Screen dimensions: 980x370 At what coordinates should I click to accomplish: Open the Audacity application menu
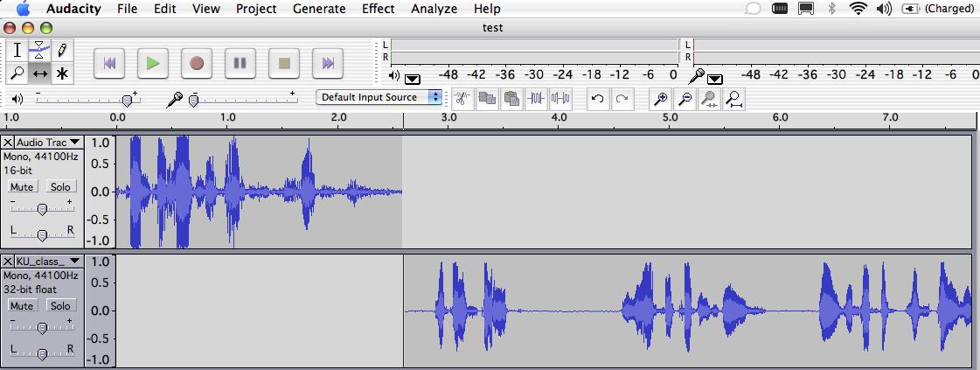pos(73,9)
